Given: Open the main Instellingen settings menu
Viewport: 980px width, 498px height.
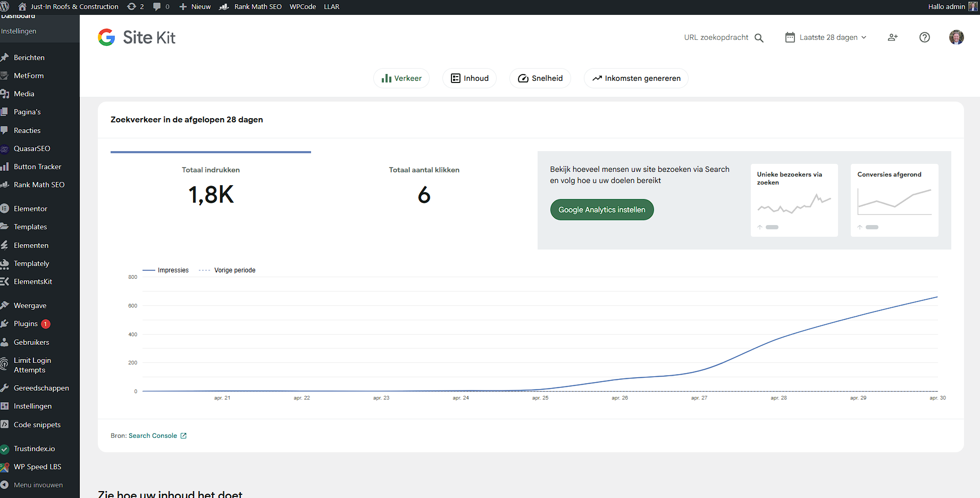Looking at the screenshot, I should 32,406.
